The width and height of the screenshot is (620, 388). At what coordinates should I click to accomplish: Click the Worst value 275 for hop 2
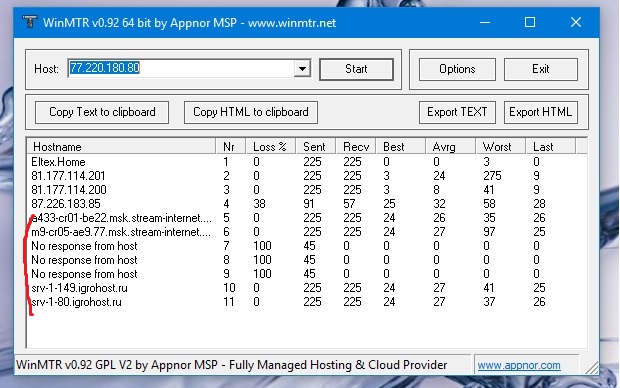click(x=492, y=176)
